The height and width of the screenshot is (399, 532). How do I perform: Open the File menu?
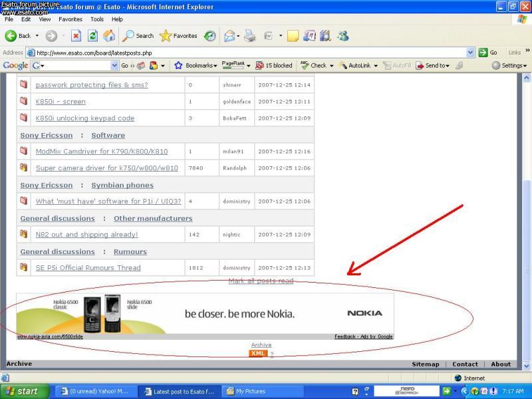[9, 19]
